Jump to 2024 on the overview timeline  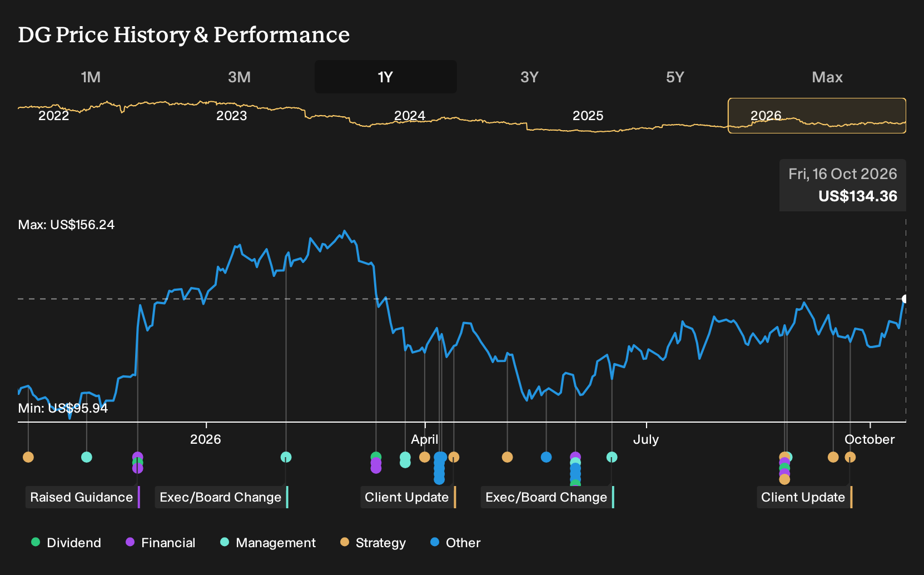click(409, 116)
